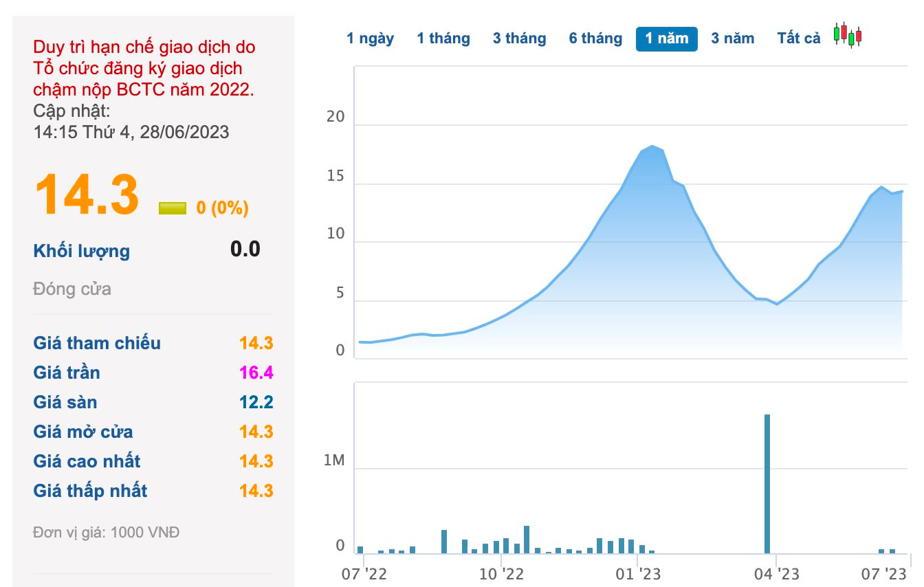Click the tallest volume bar near 04 '23

click(767, 484)
